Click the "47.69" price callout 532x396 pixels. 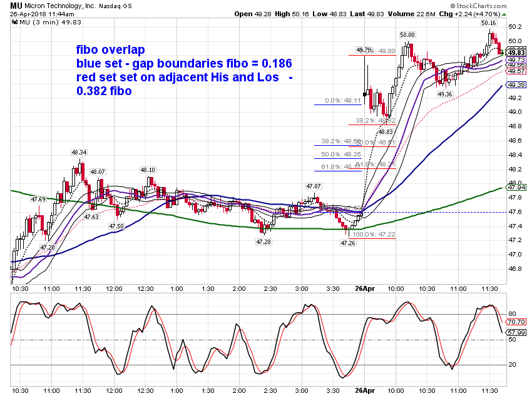(x=38, y=200)
